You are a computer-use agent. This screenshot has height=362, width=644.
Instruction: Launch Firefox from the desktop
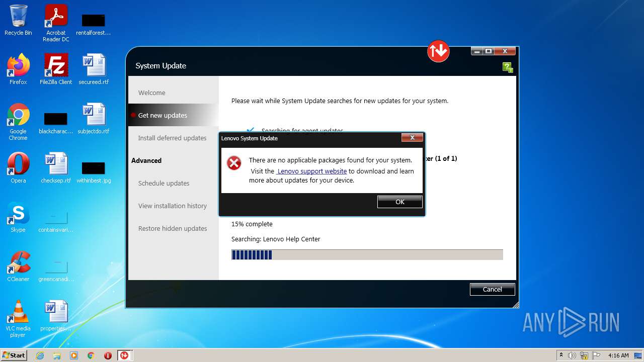18,69
